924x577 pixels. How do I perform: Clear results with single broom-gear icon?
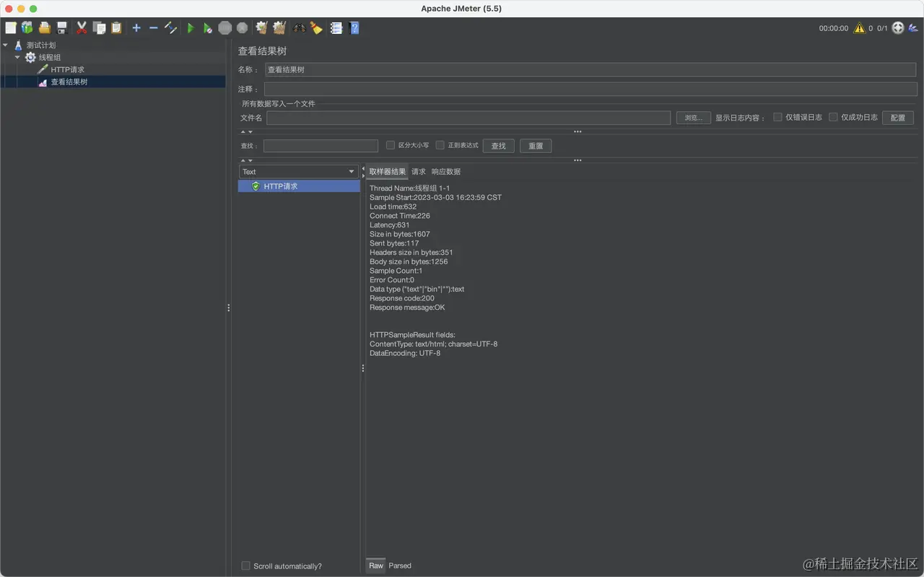(x=262, y=28)
